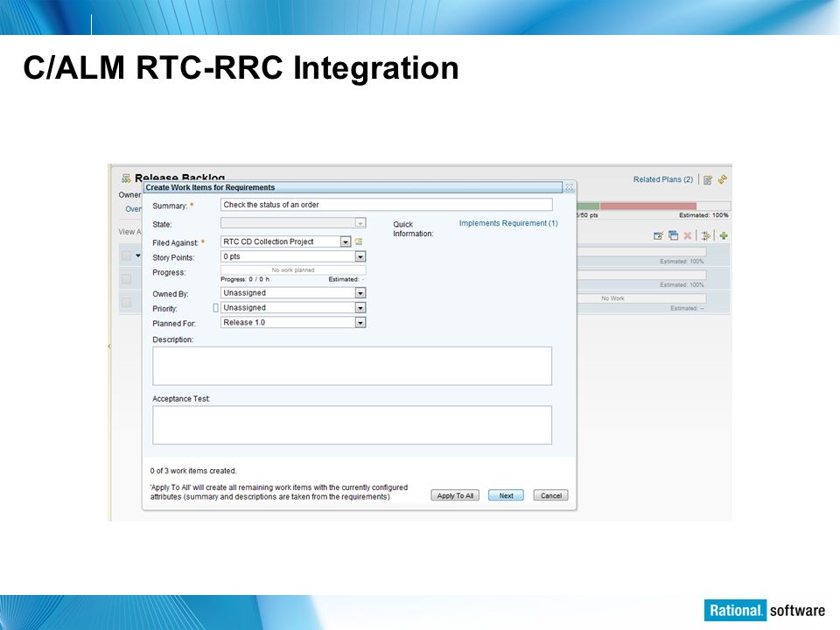This screenshot has height=630, width=840.
Task: Tick the second backlog row checkbox
Action: (126, 278)
